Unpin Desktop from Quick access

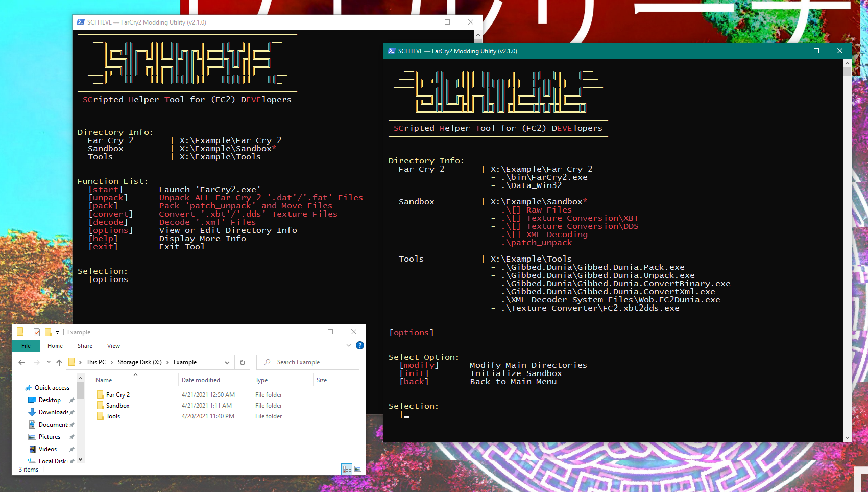(x=71, y=400)
